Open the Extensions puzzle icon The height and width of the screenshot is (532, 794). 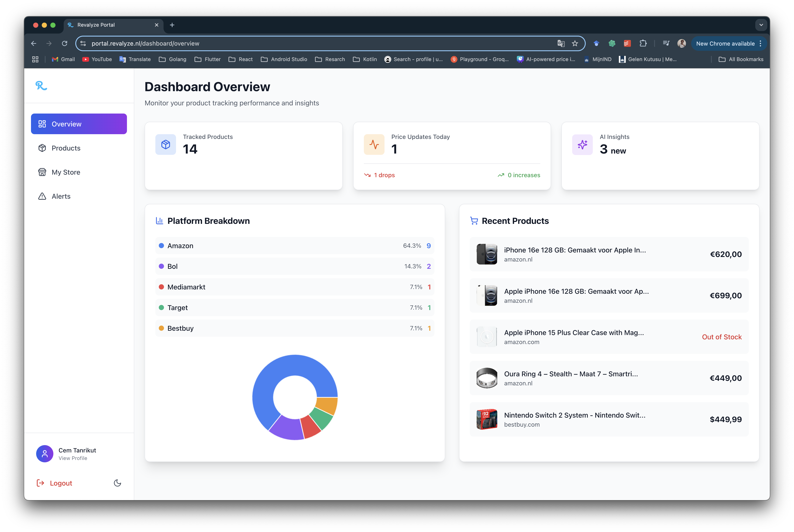(643, 43)
